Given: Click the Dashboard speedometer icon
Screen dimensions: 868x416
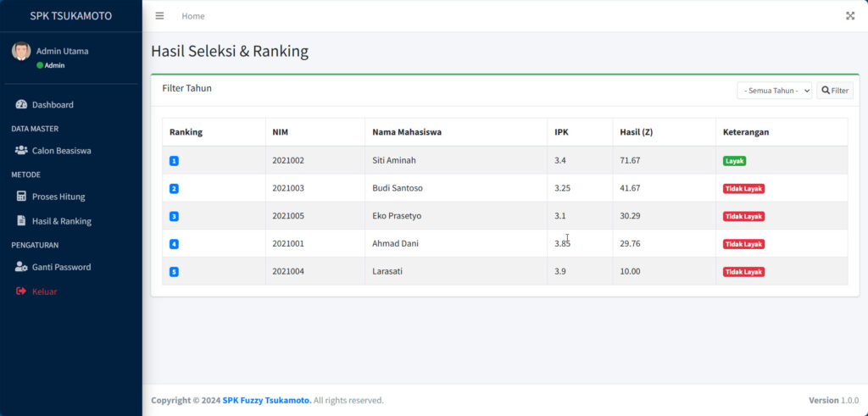Looking at the screenshot, I should pos(21,105).
